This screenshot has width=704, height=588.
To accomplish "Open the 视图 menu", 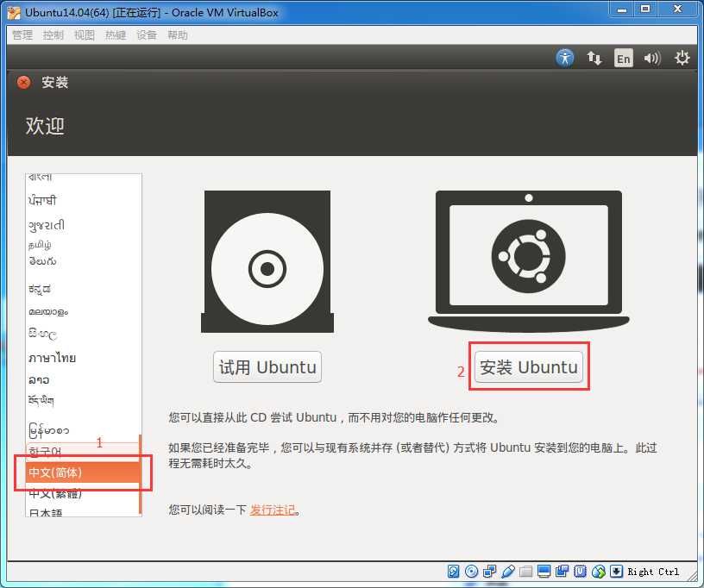I will click(85, 35).
